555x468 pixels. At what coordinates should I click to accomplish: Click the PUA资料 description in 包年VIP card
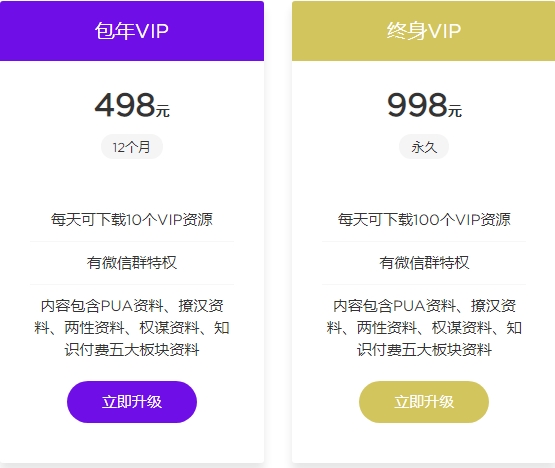[x=132, y=327]
